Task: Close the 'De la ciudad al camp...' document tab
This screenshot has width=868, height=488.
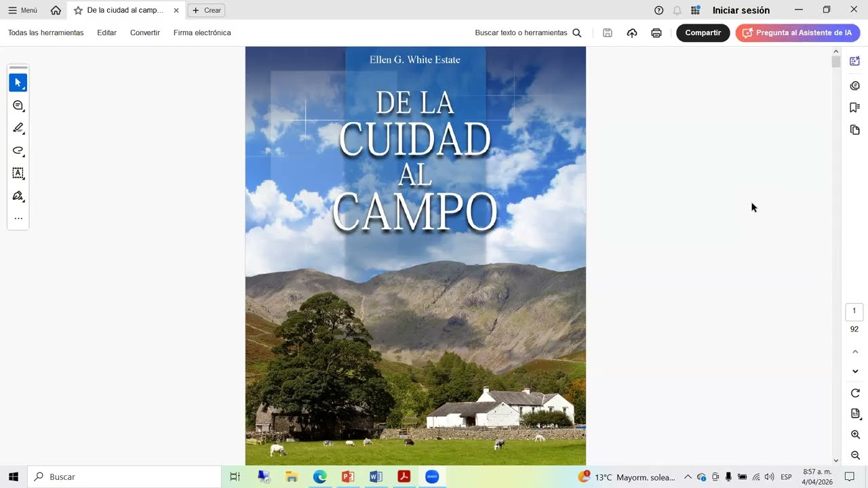Action: [x=176, y=10]
